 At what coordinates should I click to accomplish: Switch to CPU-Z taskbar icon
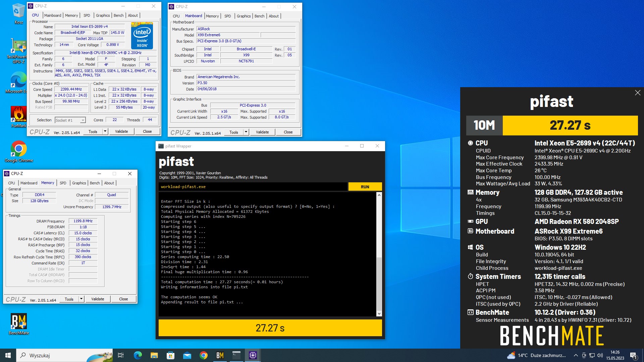pyautogui.click(x=253, y=355)
